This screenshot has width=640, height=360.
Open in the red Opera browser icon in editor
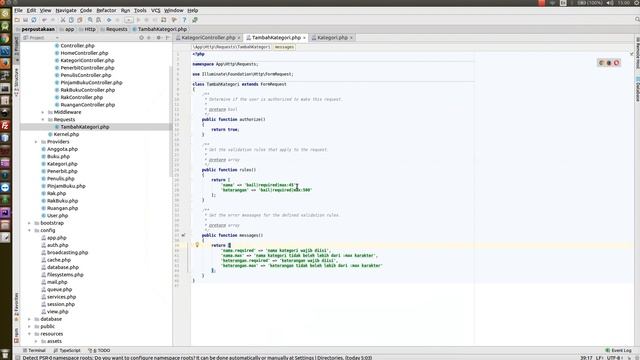click(616, 63)
